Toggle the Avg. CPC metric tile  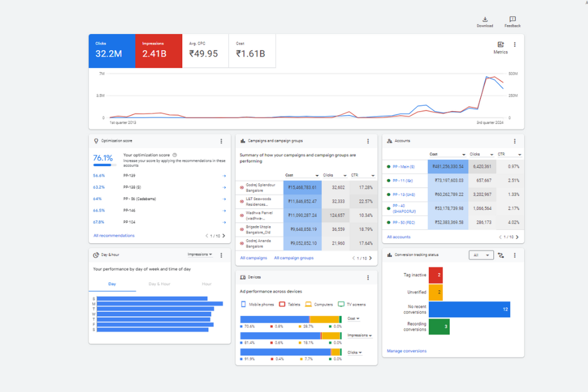pos(205,51)
